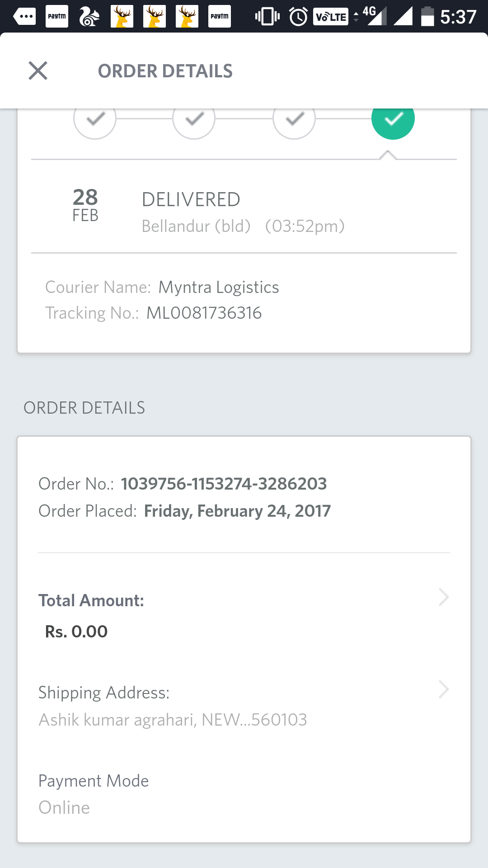Tap the green Delivered status checkmark
Image resolution: width=488 pixels, height=868 pixels.
(393, 120)
